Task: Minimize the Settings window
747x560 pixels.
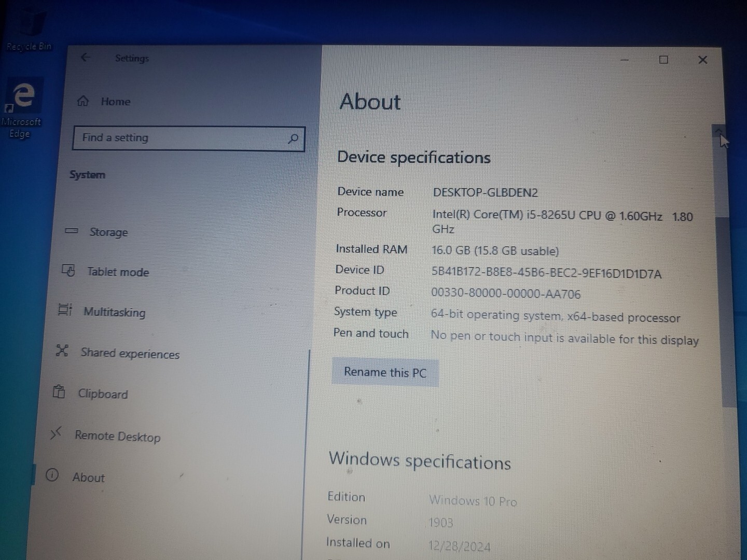Action: (x=625, y=60)
